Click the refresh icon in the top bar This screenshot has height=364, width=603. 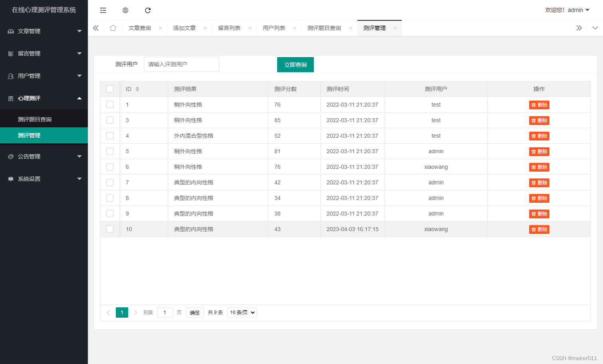coord(148,10)
